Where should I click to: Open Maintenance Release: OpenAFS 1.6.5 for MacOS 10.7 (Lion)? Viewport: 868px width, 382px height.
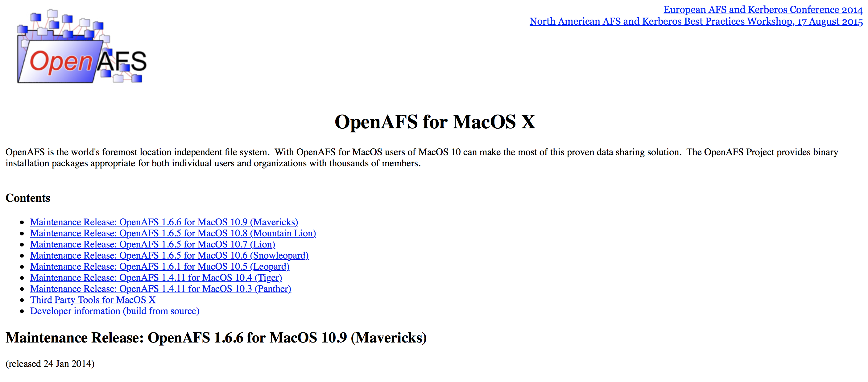point(152,244)
